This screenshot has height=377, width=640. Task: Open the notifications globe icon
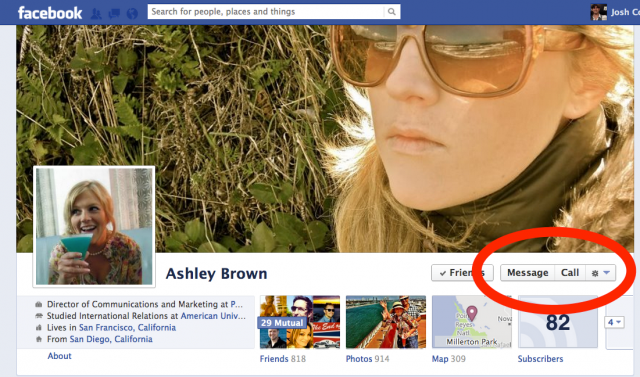click(x=132, y=13)
